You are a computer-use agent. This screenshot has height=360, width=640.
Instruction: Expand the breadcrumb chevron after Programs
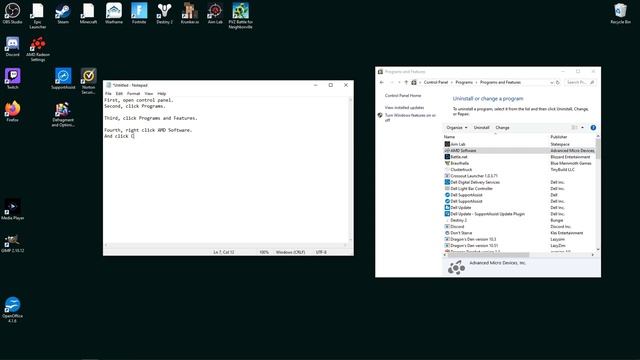point(476,82)
